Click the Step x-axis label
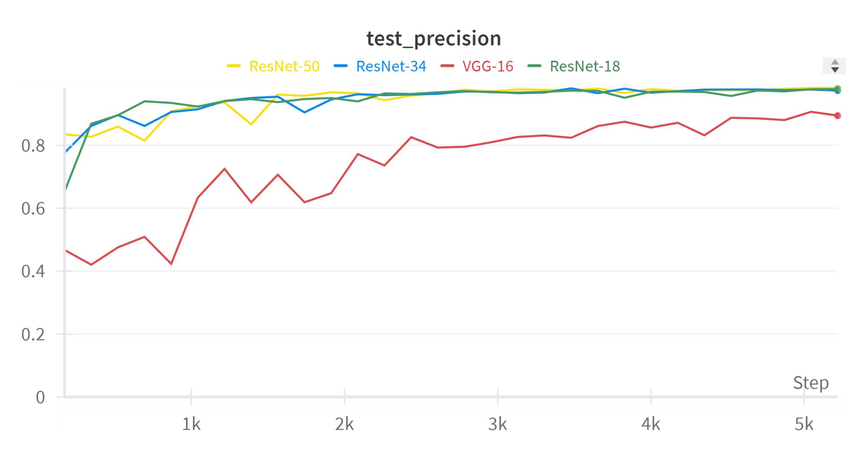 (x=811, y=383)
